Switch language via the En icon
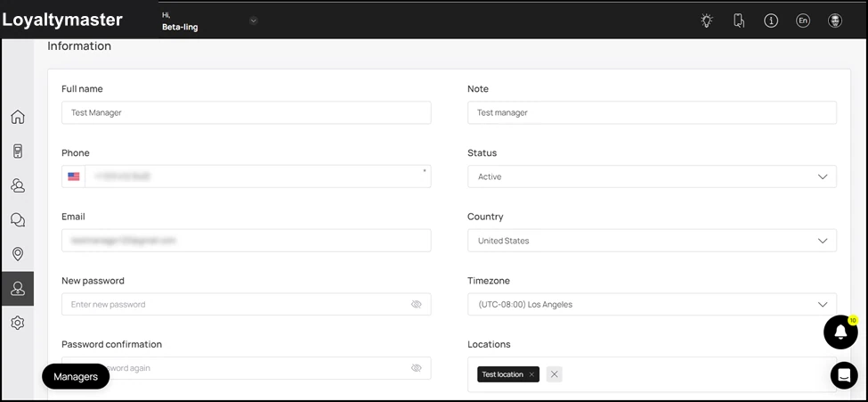The image size is (868, 402). [x=803, y=21]
